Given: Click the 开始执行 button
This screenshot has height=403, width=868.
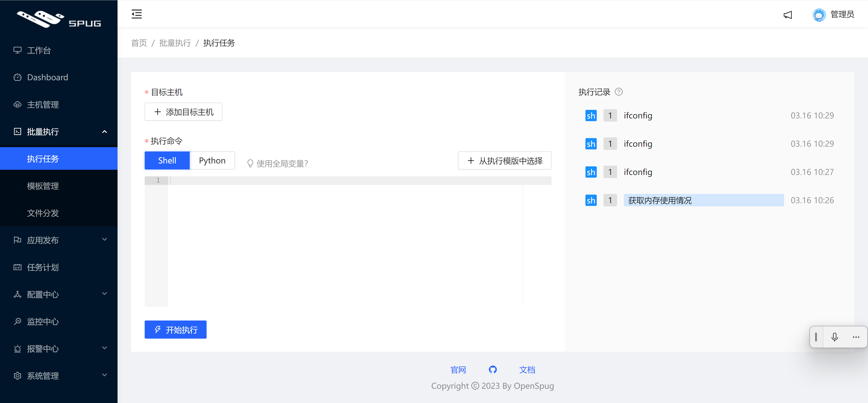Looking at the screenshot, I should 175,330.
